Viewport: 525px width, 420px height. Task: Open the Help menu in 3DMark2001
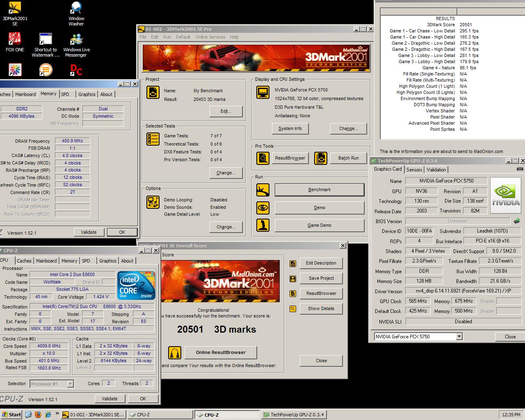pyautogui.click(x=234, y=37)
